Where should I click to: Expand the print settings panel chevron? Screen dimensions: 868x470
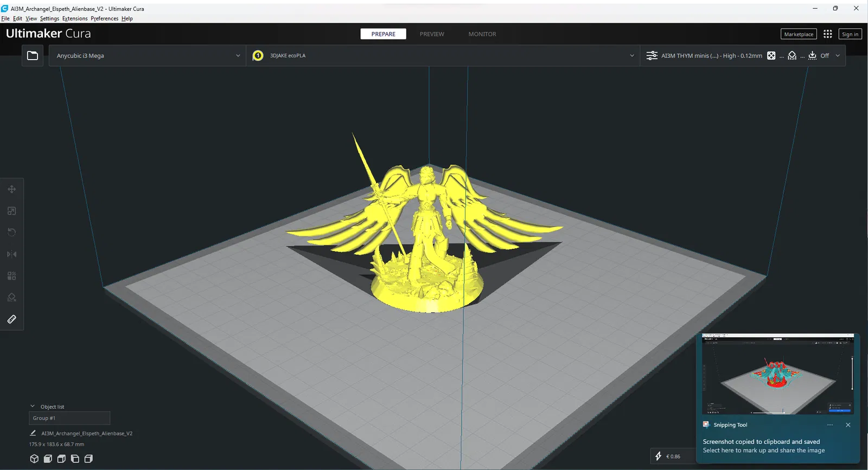tap(838, 55)
